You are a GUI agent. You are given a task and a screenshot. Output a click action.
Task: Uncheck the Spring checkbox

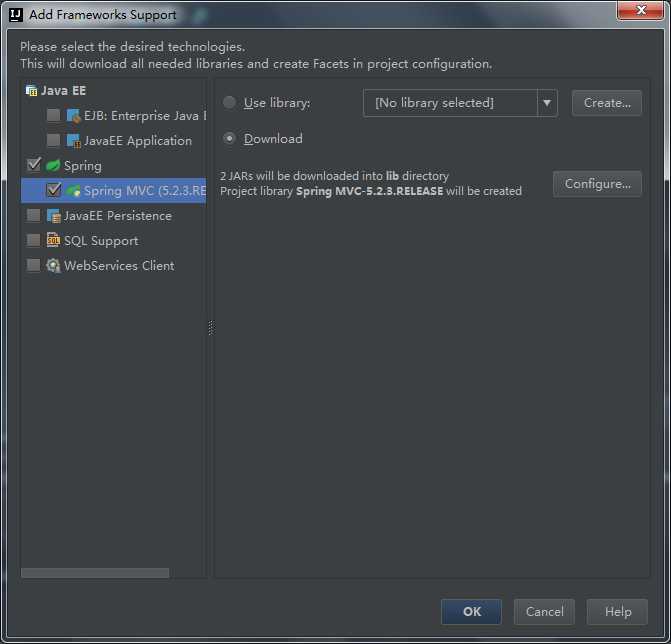[x=34, y=165]
